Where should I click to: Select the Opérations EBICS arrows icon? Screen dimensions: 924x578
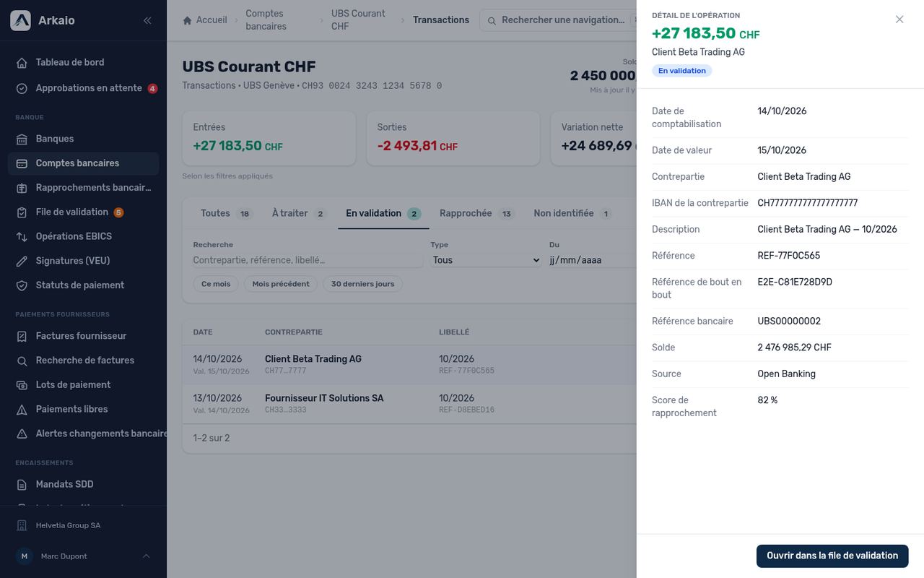(22, 236)
